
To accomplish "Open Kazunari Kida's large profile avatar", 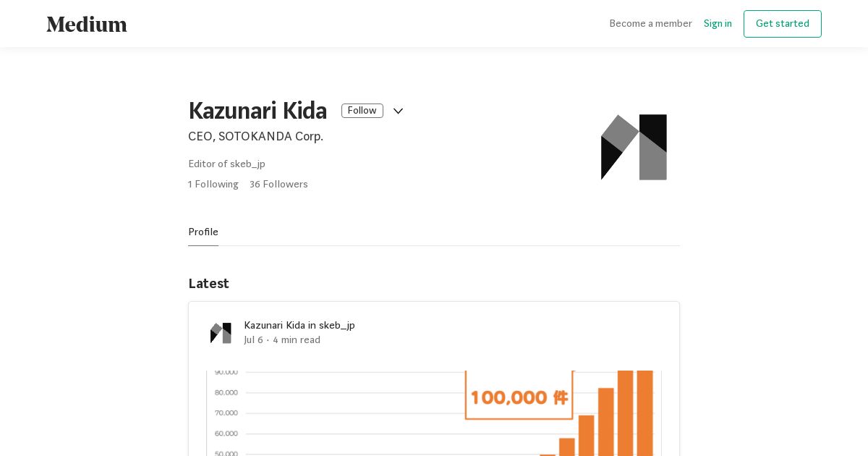I will (x=634, y=147).
